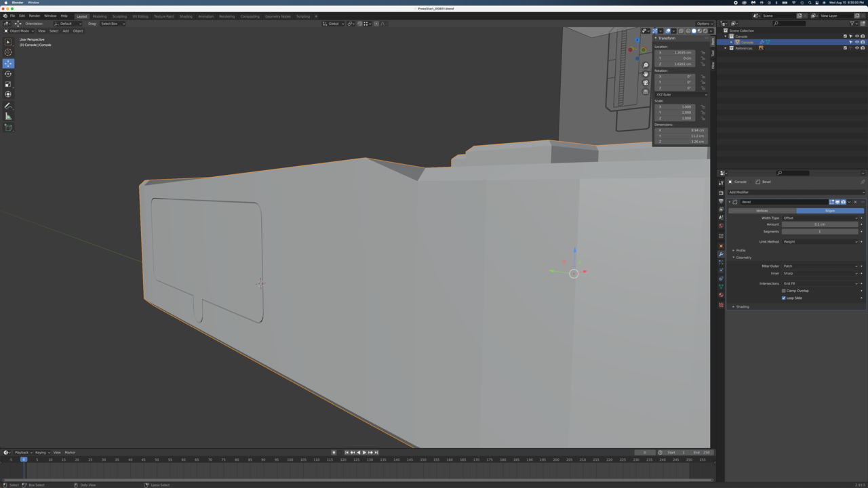This screenshot has width=868, height=488.
Task: Expand the Profile section of the Bevel modifier
Action: [x=739, y=250]
